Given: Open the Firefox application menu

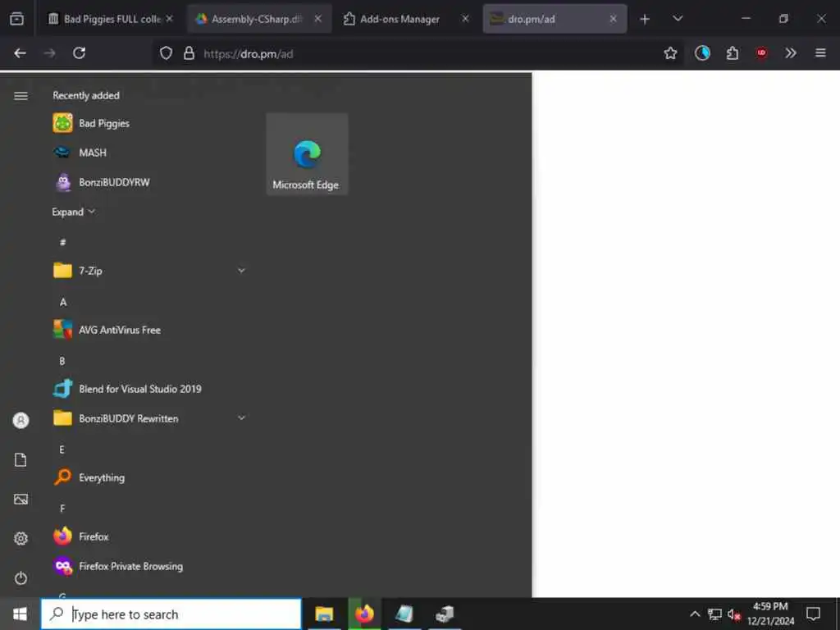Looking at the screenshot, I should pyautogui.click(x=820, y=53).
